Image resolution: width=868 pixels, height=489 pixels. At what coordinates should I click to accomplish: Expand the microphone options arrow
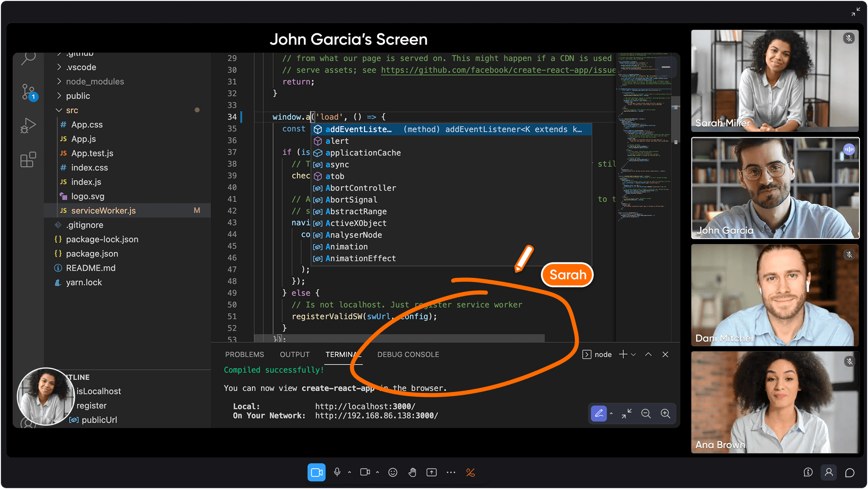coord(349,472)
